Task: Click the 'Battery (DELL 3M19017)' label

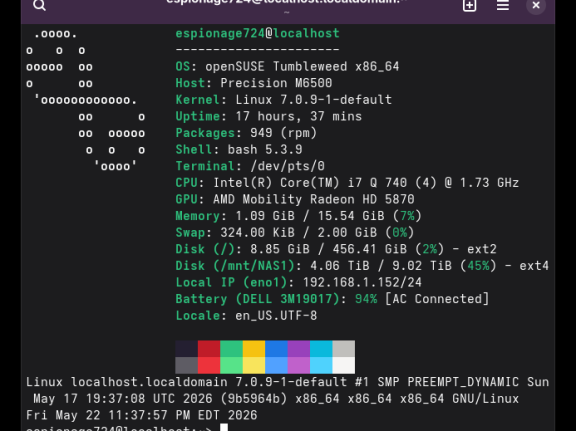Action: pyautogui.click(x=258, y=299)
